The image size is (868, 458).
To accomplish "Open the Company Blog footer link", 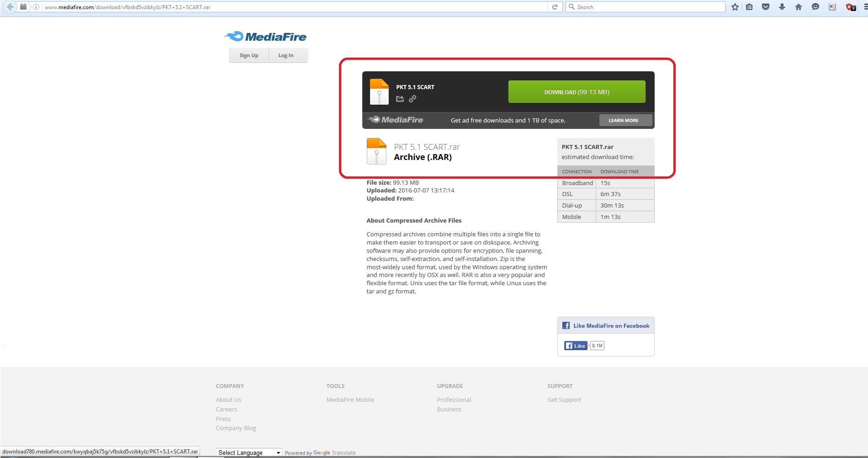I will 236,428.
